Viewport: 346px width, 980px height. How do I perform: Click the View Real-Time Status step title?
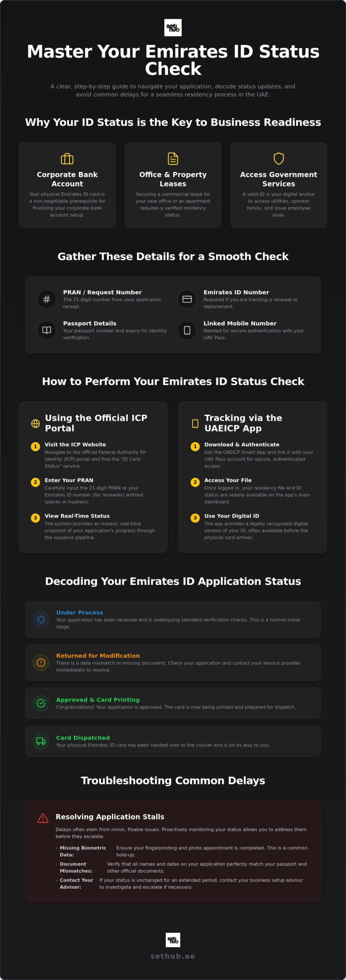pos(77,516)
